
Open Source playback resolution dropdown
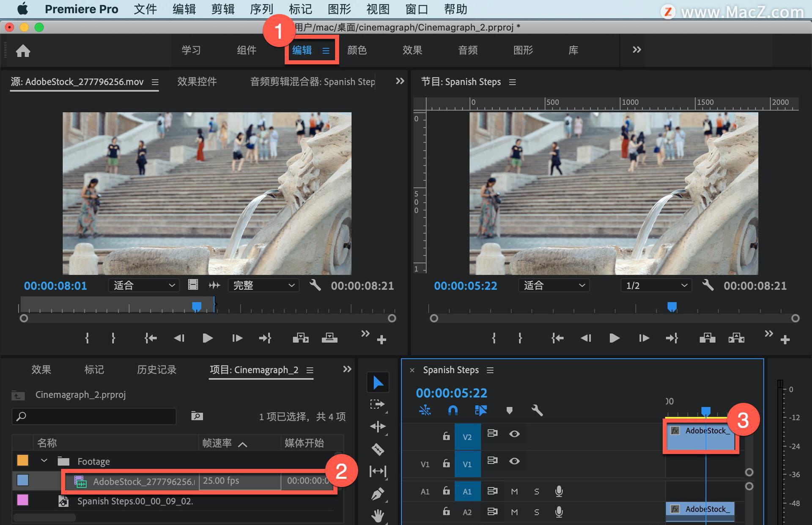(263, 285)
